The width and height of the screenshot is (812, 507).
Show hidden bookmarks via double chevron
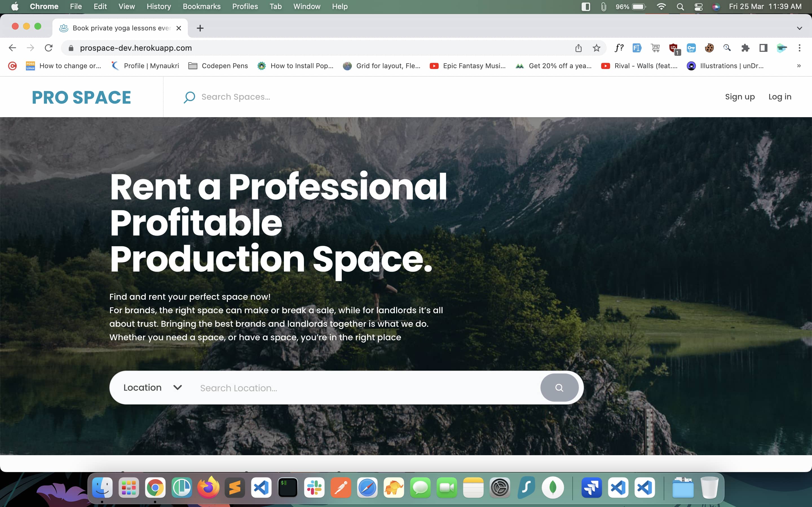coord(798,66)
